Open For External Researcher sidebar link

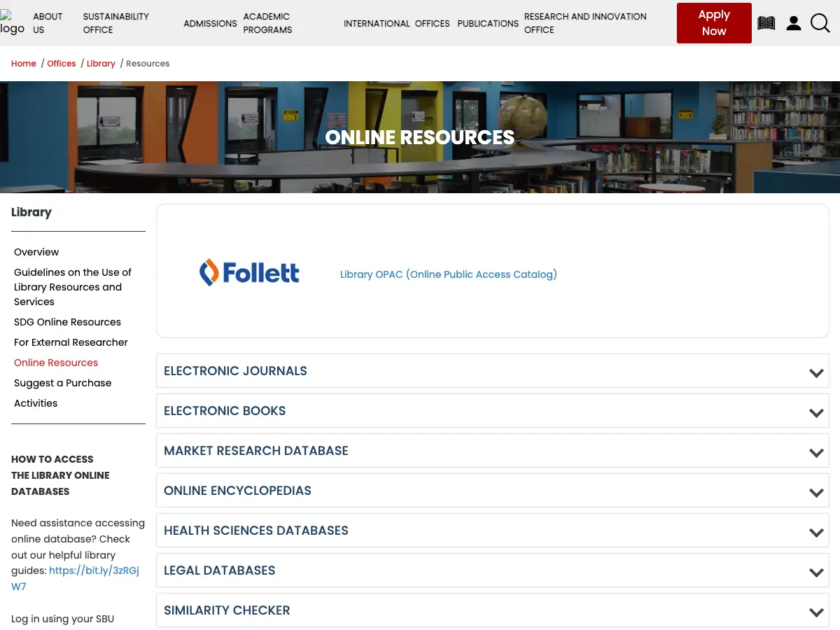pos(71,342)
